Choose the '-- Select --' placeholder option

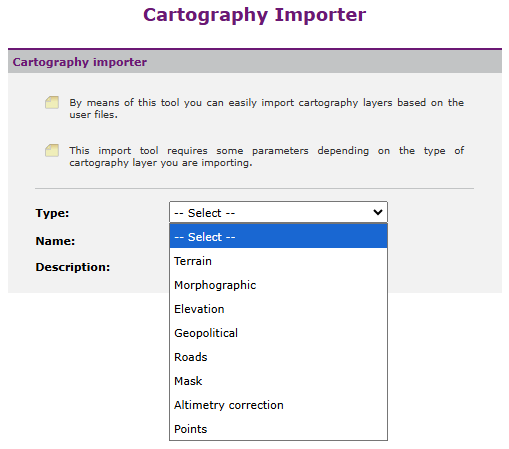pos(278,237)
